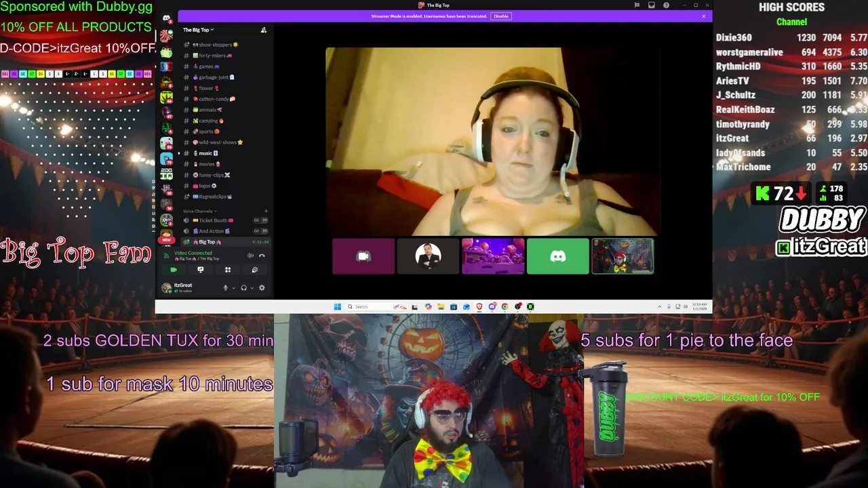This screenshot has width=868, height=488.
Task: Open Discord icon on taskbar
Action: [x=492, y=306]
